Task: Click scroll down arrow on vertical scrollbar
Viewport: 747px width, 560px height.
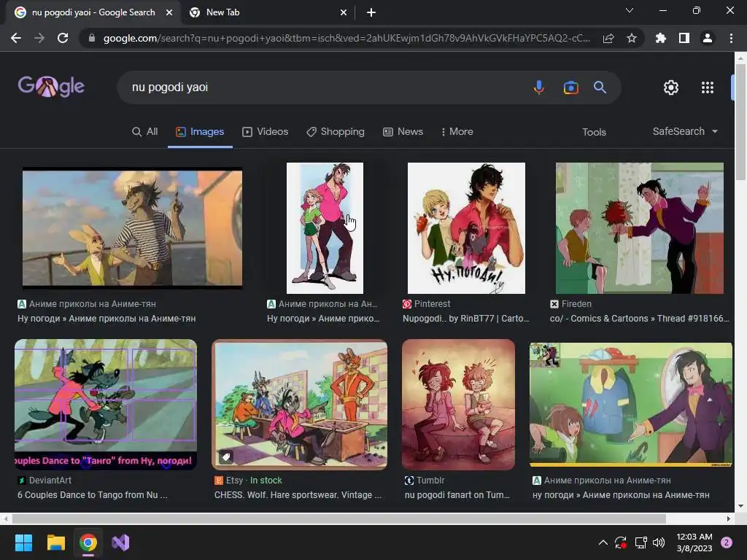Action: click(740, 506)
